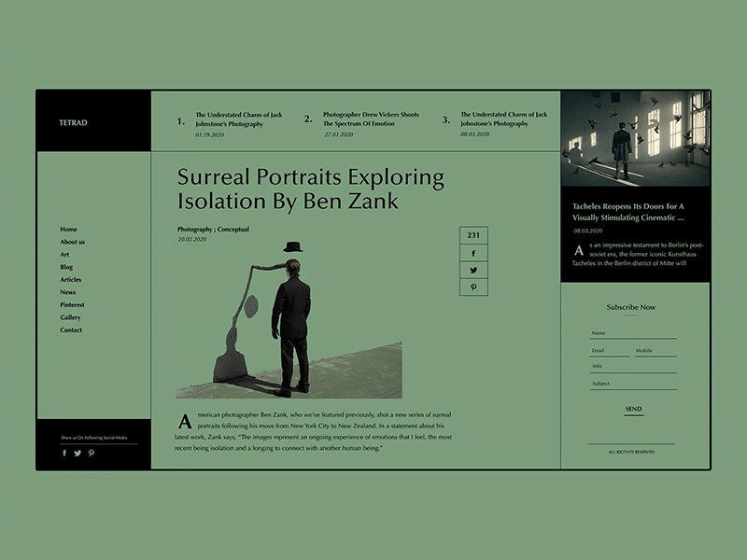
Task: Open top article number 1 dated 01.19.2020
Action: point(230,124)
